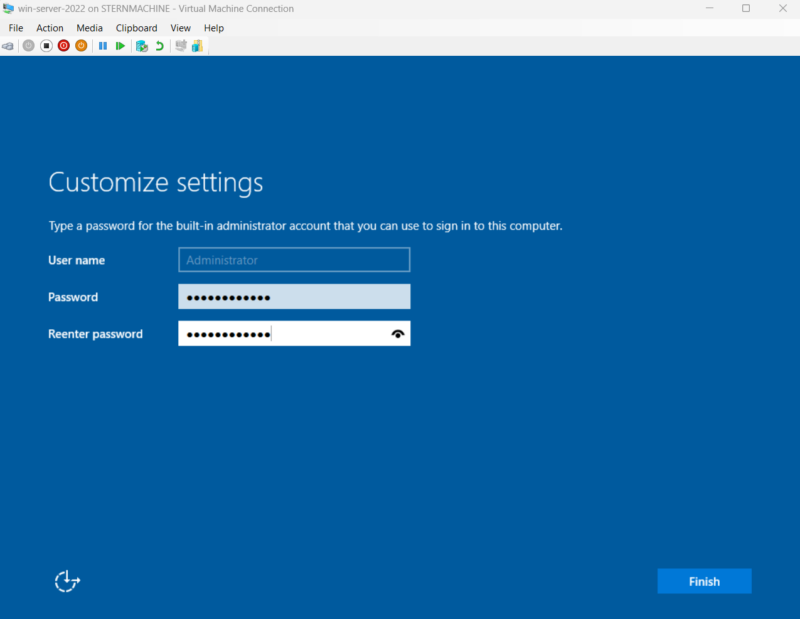Focus the Password input field

(294, 296)
